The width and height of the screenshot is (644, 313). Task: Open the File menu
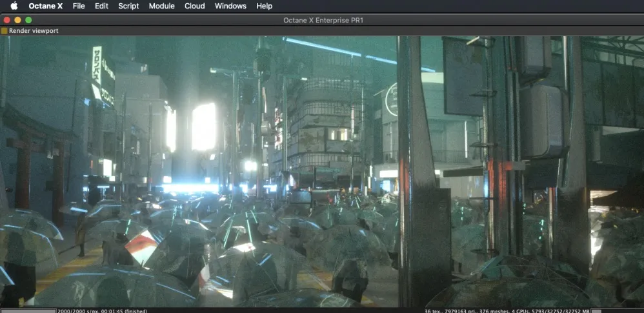(79, 6)
